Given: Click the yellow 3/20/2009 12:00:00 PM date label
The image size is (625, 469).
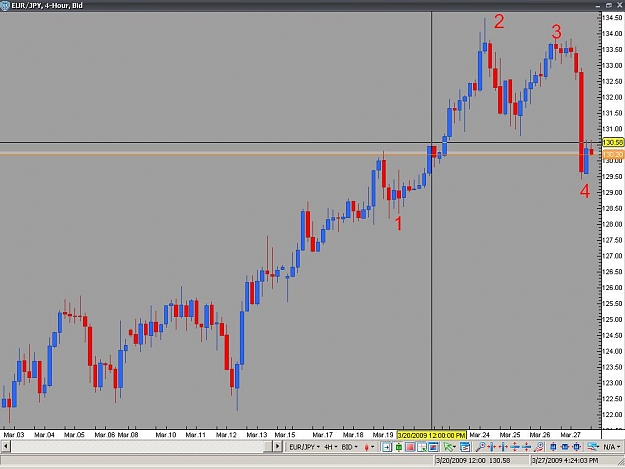Looking at the screenshot, I should 431,435.
